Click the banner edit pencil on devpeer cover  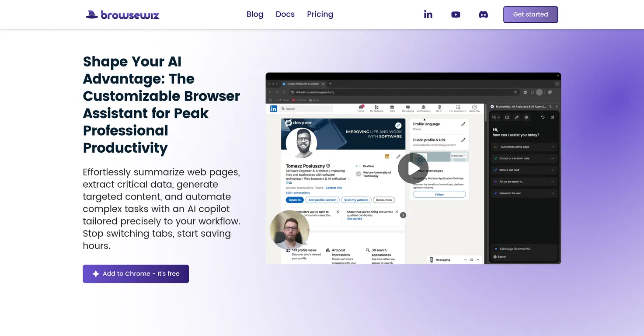pyautogui.click(x=398, y=125)
